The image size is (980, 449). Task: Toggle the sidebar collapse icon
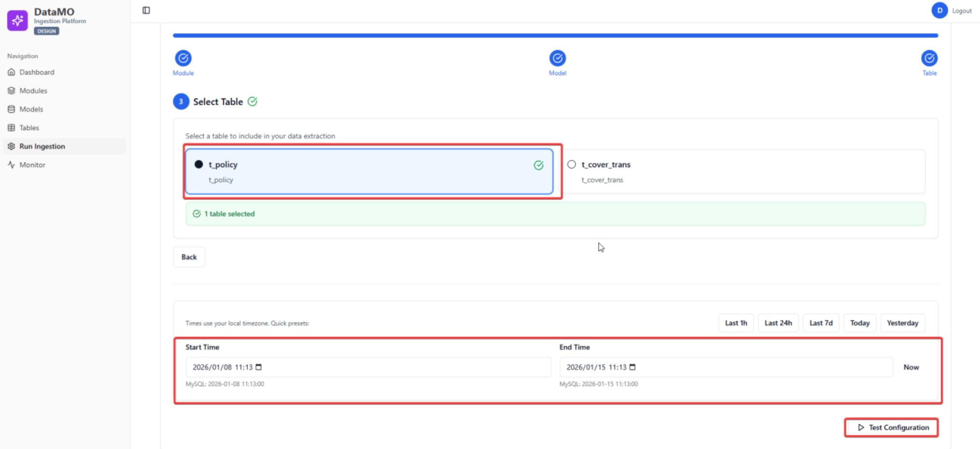tap(146, 11)
